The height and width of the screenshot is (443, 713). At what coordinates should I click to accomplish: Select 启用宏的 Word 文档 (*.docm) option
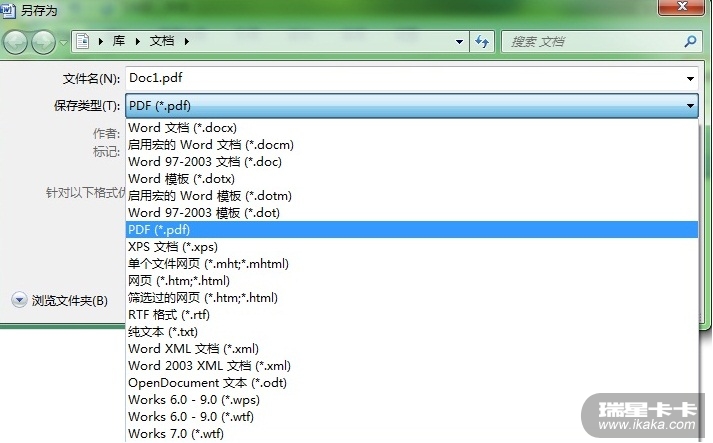coord(412,145)
